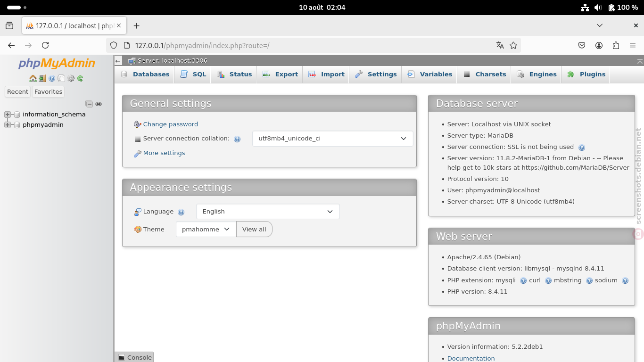644x362 pixels.
Task: Click the shield tracking protection icon
Action: point(114,45)
